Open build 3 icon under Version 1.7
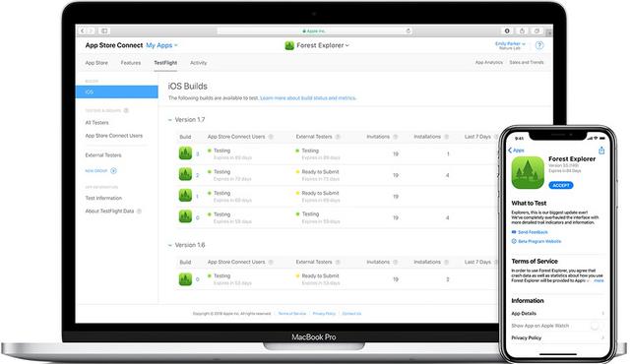This screenshot has height=364, width=630. (x=185, y=152)
